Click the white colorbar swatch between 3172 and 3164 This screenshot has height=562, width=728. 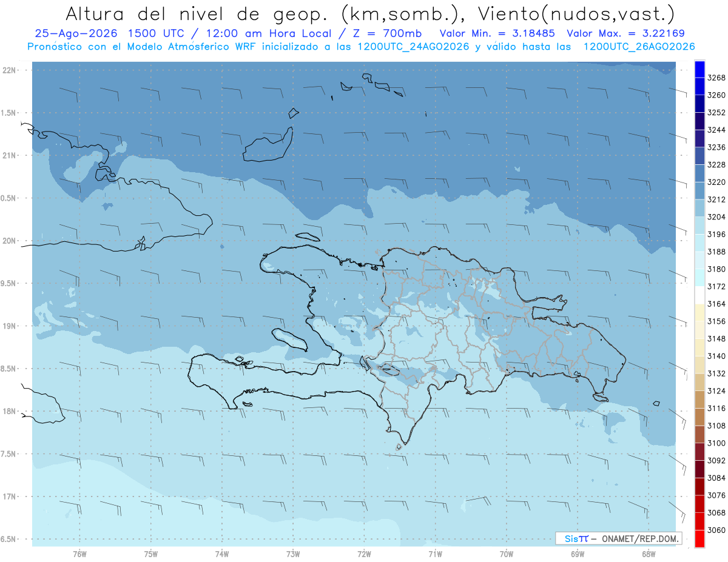click(x=699, y=295)
